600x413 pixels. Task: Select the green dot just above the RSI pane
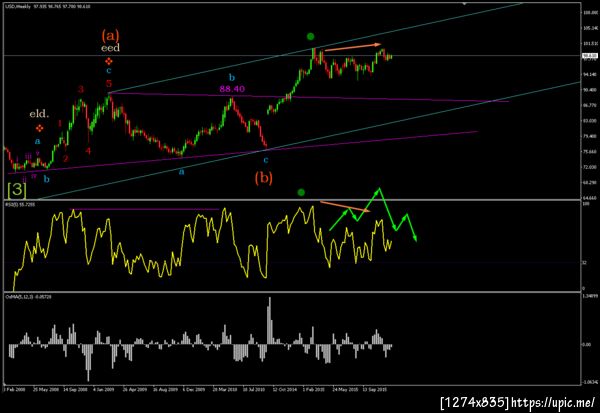pos(301,192)
